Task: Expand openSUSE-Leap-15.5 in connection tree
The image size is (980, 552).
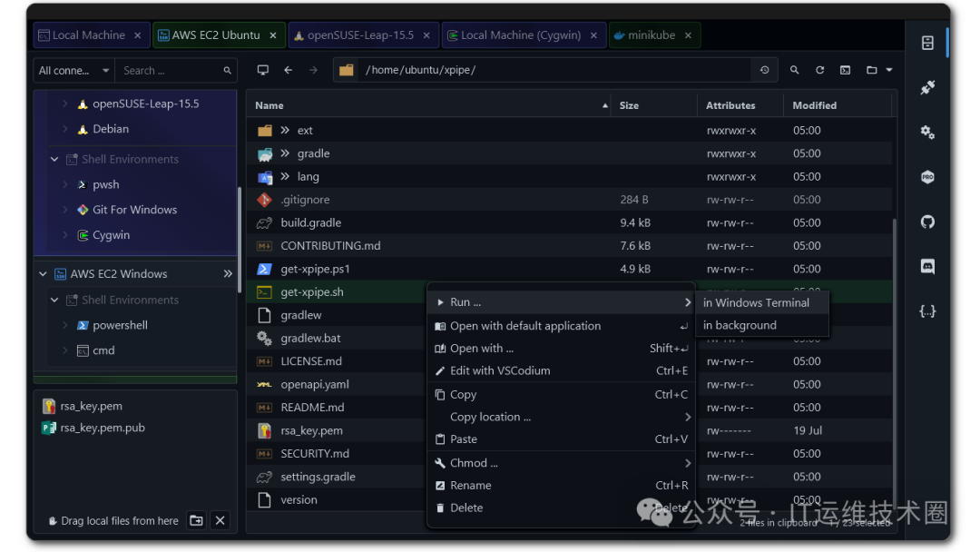Action: point(65,103)
